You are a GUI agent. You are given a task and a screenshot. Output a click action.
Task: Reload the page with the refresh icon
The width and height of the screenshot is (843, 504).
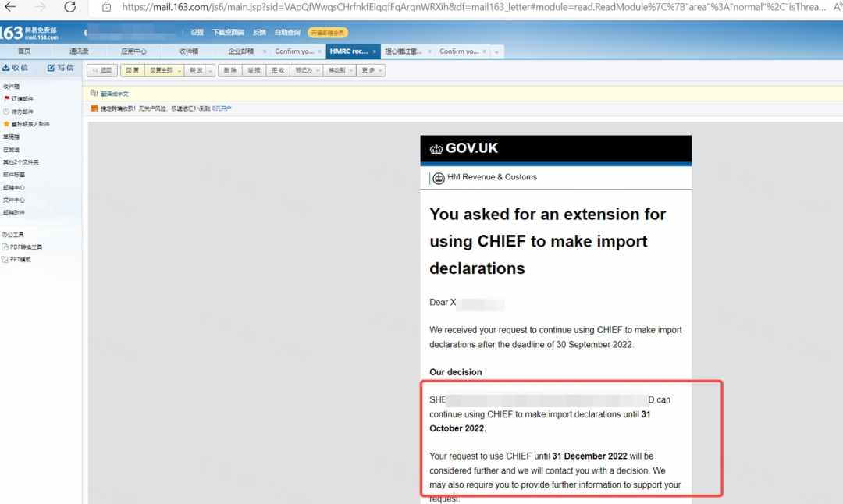pyautogui.click(x=70, y=7)
